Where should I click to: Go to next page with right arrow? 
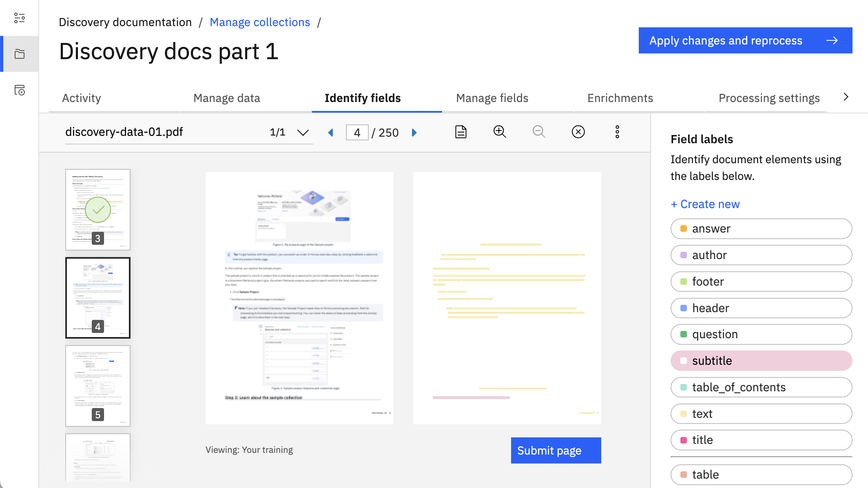pos(414,132)
